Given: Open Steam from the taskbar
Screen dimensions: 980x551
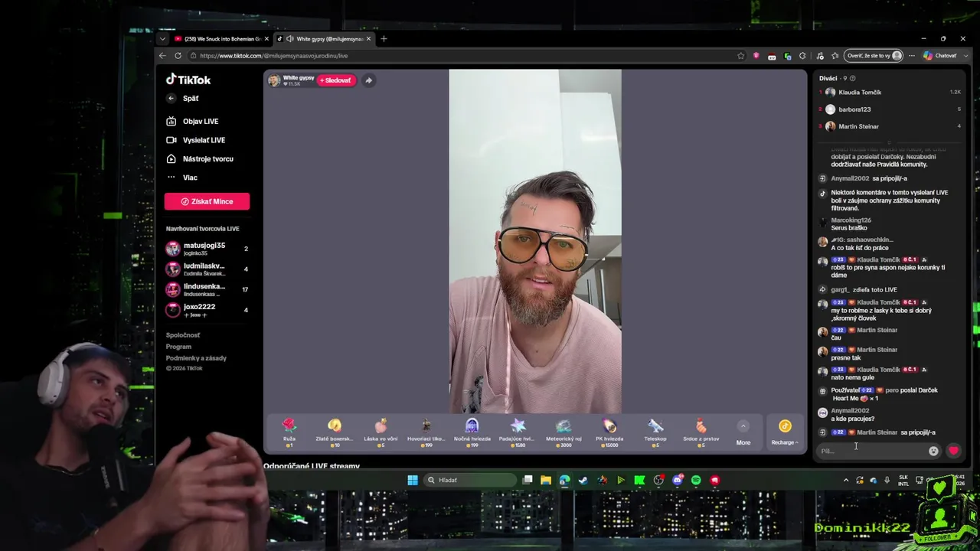Looking at the screenshot, I should (583, 480).
